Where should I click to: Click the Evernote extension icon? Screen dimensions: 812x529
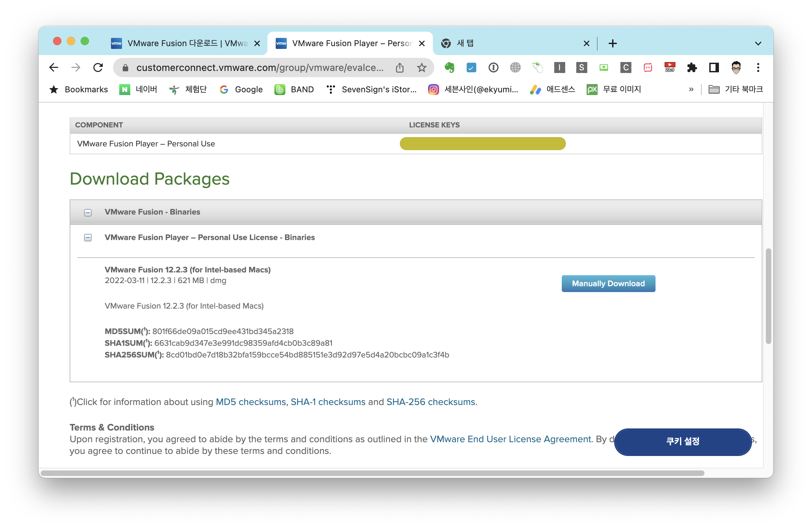tap(449, 68)
